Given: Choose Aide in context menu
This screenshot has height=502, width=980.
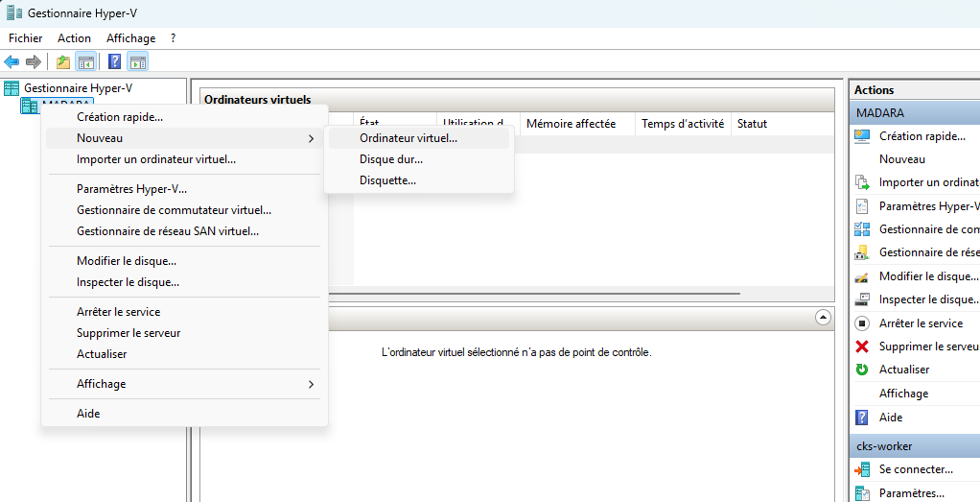Looking at the screenshot, I should tap(184, 413).
